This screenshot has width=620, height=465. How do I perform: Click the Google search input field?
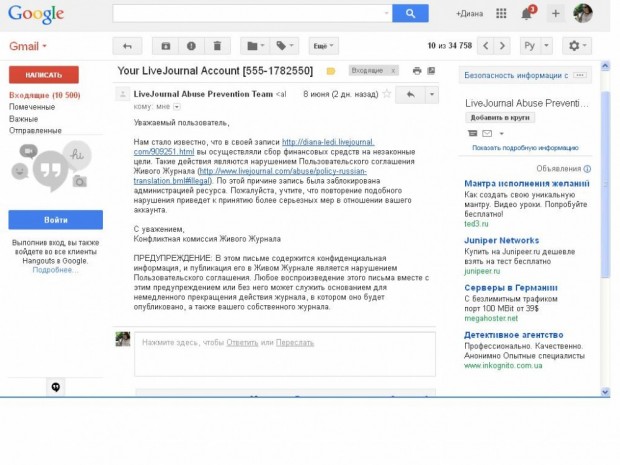(251, 14)
